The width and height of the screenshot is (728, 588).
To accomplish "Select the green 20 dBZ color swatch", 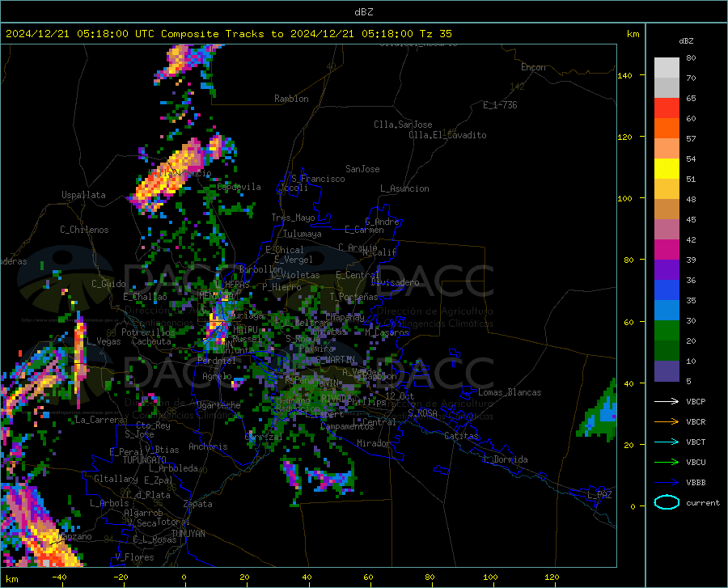I will 667,331.
